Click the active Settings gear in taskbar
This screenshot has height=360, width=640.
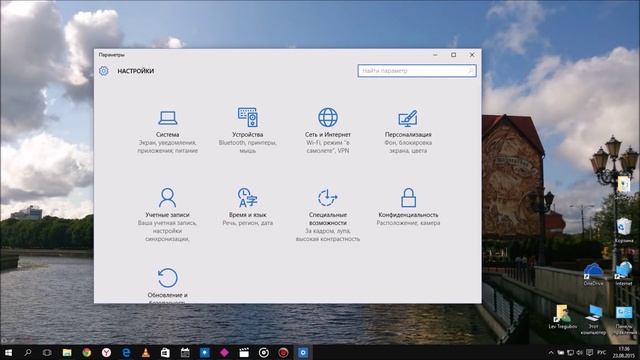coord(303,352)
